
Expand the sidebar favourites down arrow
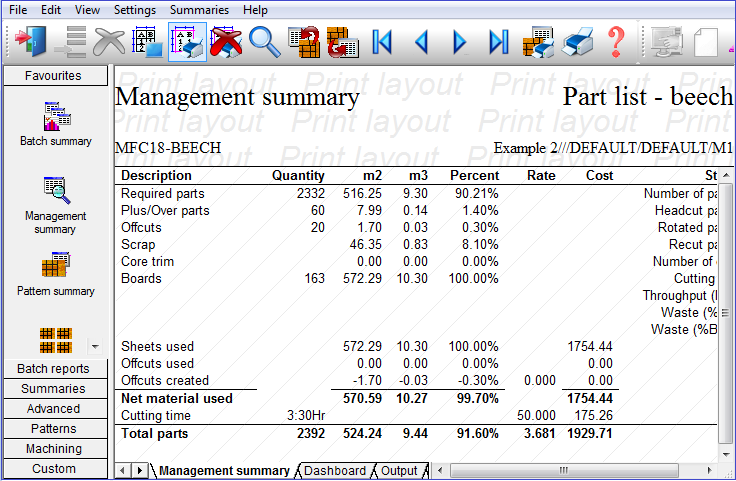point(95,347)
